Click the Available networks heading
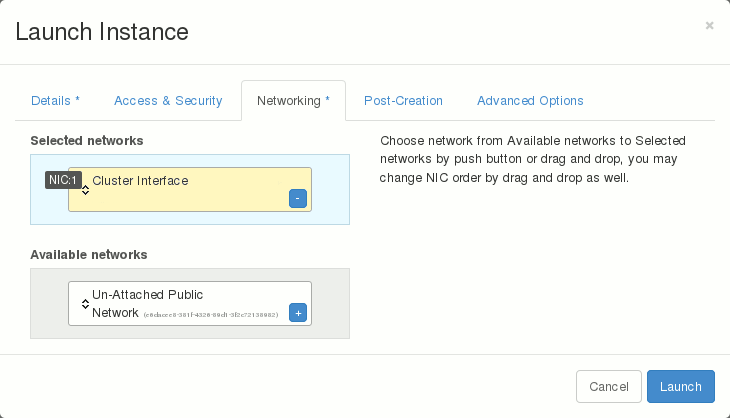 click(89, 254)
